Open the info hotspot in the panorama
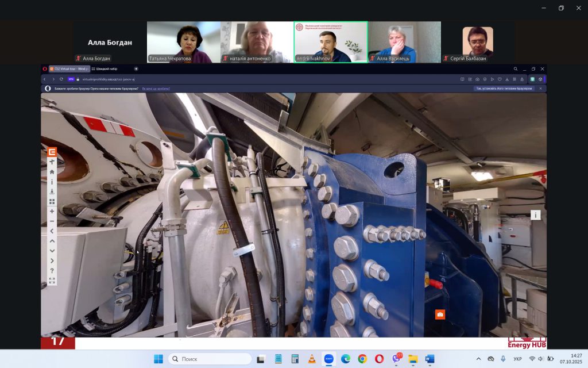 [x=536, y=215]
